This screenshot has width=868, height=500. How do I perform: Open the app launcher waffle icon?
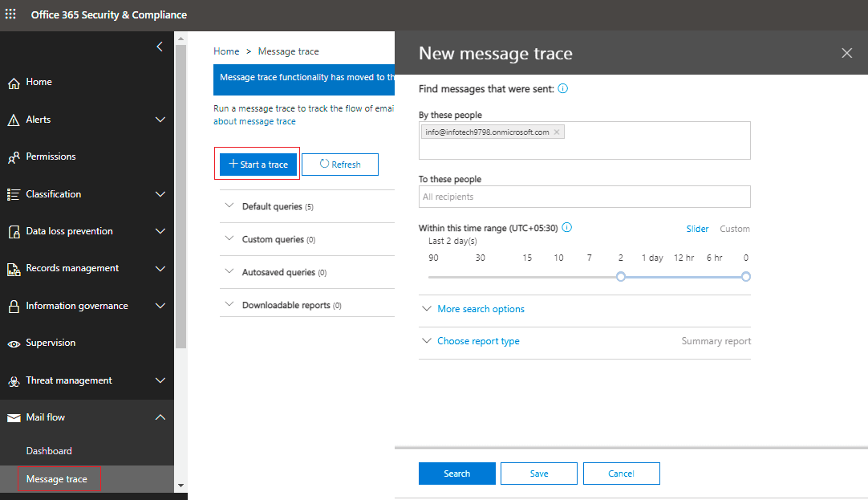11,14
